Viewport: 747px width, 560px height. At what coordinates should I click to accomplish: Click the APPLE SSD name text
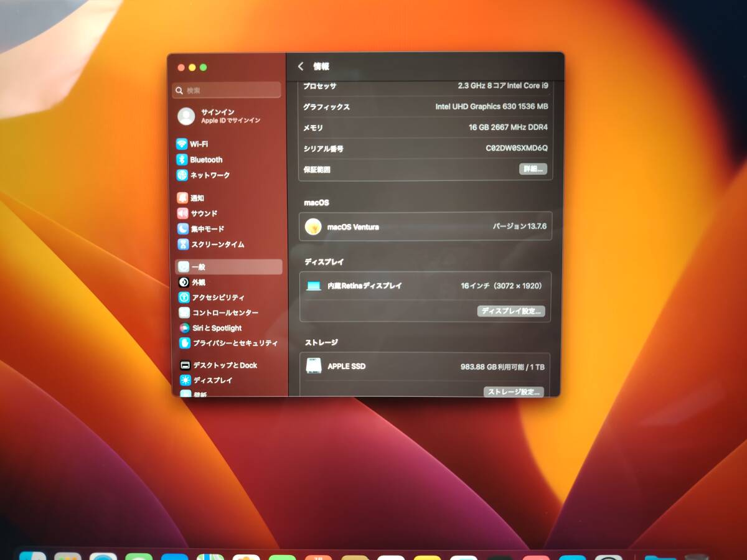click(x=347, y=366)
